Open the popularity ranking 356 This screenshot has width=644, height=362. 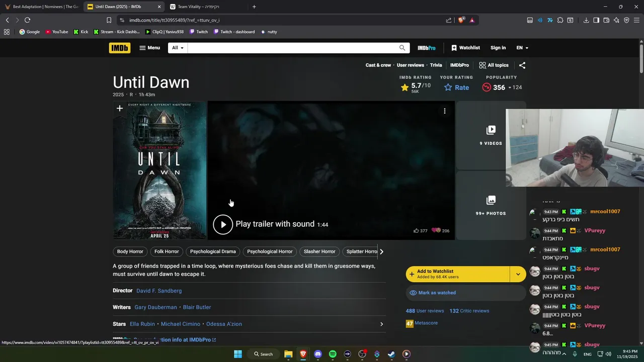(x=502, y=87)
